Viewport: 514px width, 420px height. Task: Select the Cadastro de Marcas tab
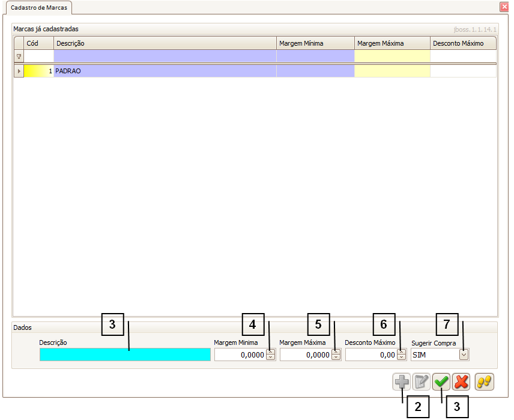pos(39,7)
